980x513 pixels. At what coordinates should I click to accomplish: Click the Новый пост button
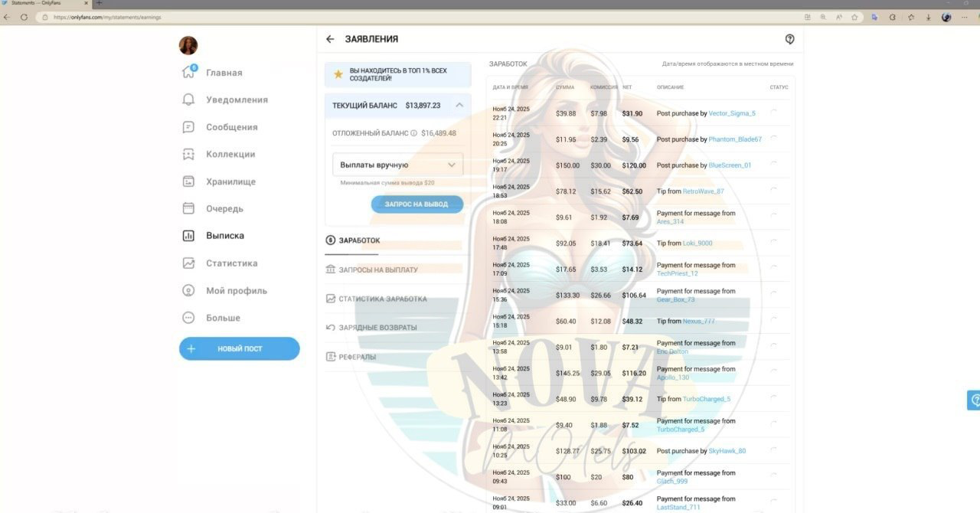[239, 348]
